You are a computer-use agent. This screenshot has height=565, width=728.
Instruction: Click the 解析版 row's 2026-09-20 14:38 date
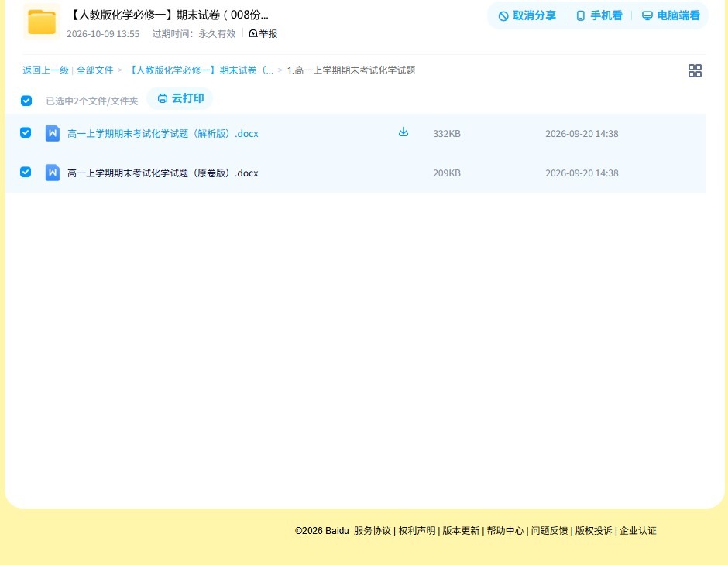[x=582, y=134]
